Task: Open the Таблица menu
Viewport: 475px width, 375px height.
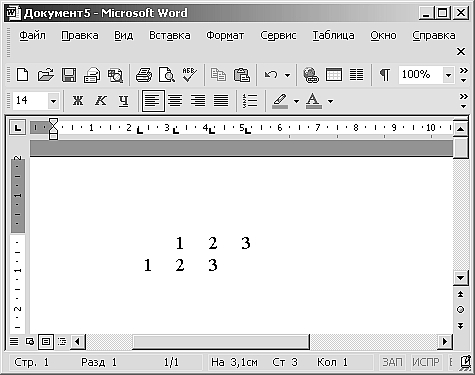Action: click(x=333, y=35)
